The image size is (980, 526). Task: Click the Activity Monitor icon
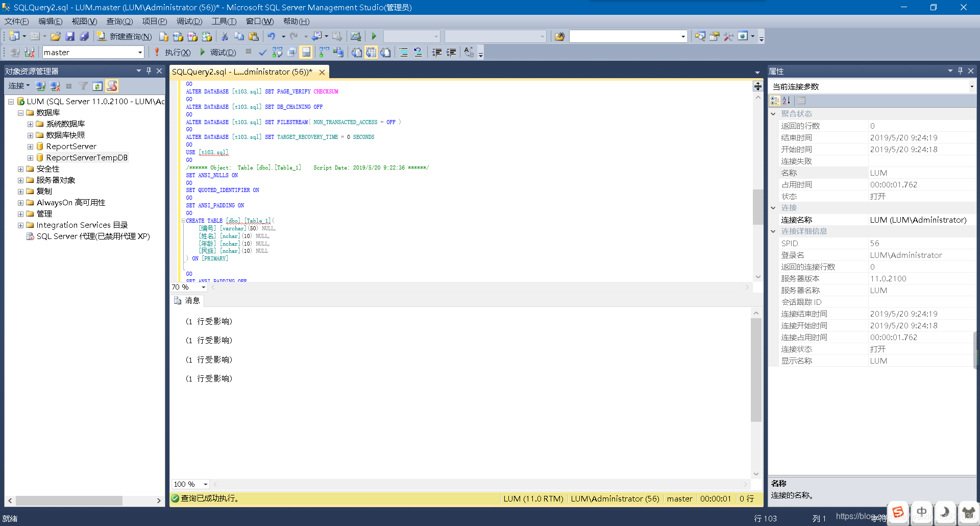(356, 36)
